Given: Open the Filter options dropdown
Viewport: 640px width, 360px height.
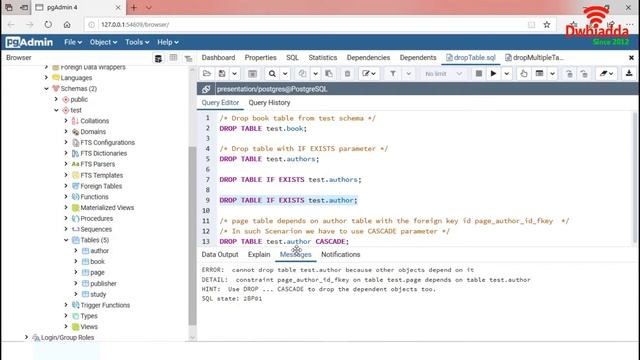Looking at the screenshot, I should point(408,73).
